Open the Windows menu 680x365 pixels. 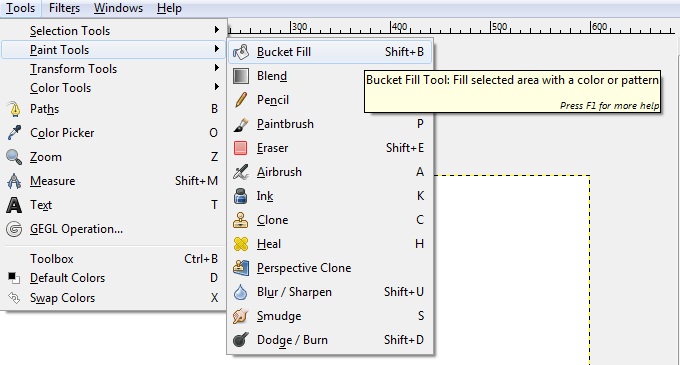118,8
